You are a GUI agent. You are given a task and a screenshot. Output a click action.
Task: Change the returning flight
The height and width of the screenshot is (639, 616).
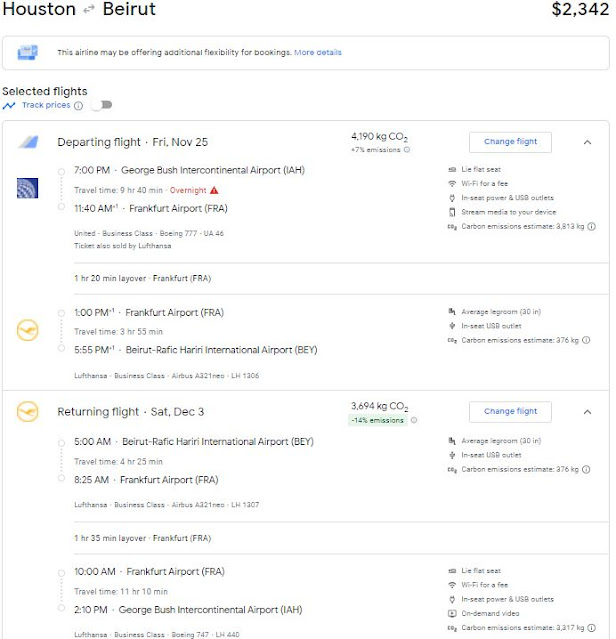point(510,411)
